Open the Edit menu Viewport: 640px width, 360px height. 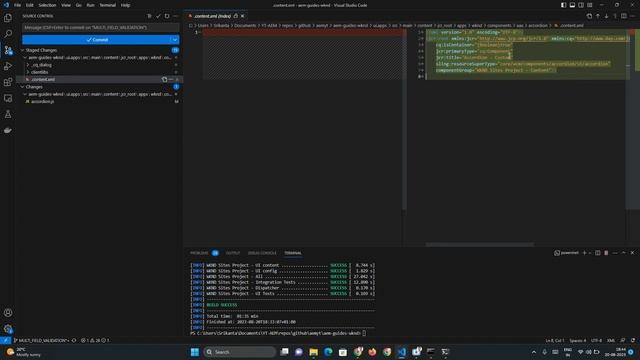(x=29, y=5)
